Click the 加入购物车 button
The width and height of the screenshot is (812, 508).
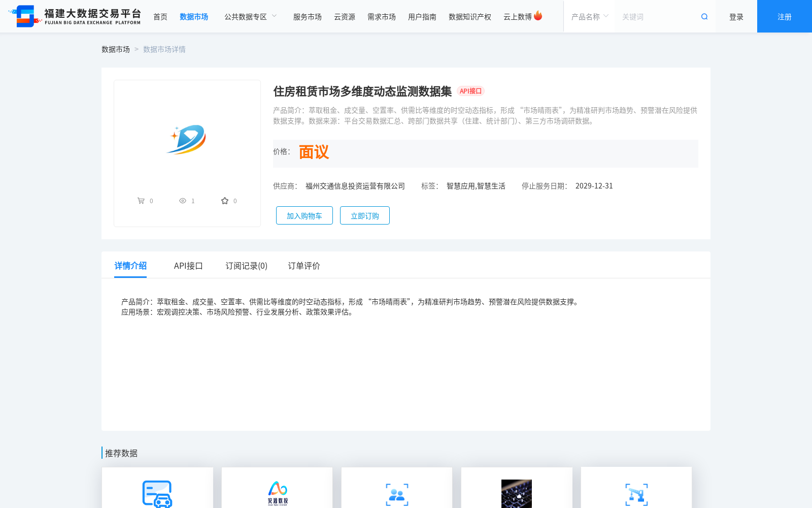pyautogui.click(x=304, y=215)
